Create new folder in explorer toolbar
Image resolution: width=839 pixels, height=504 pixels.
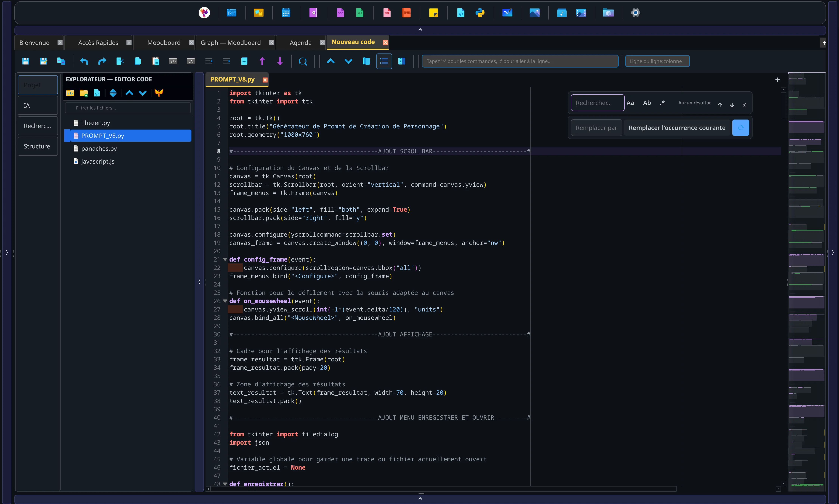pyautogui.click(x=84, y=93)
